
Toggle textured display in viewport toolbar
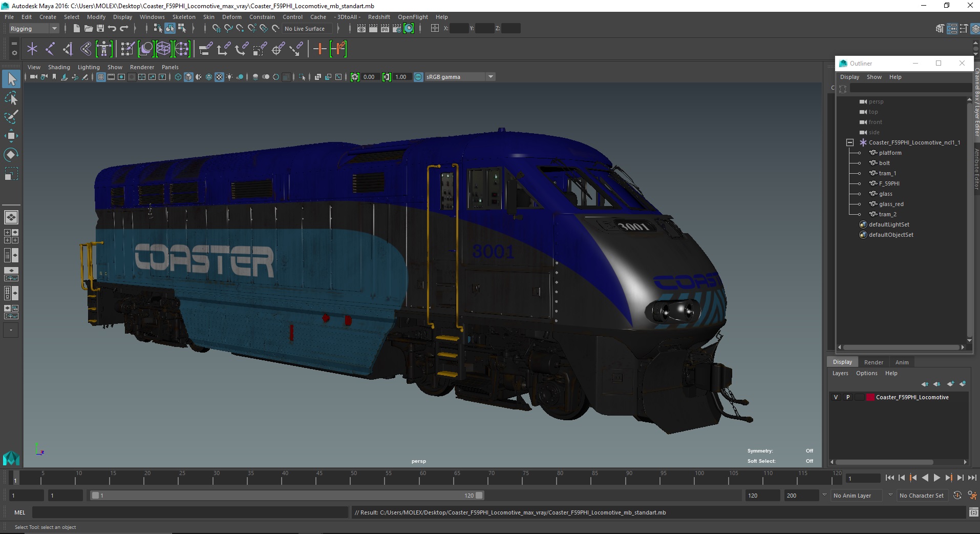point(219,77)
